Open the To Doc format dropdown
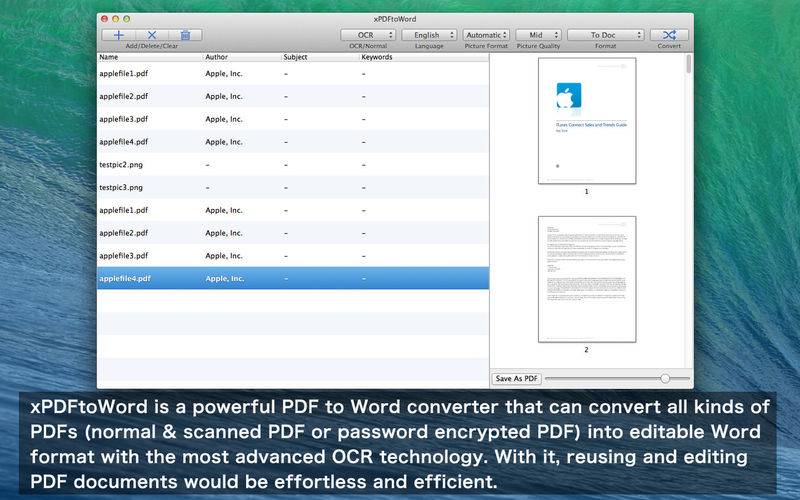800x500 pixels. tap(606, 35)
